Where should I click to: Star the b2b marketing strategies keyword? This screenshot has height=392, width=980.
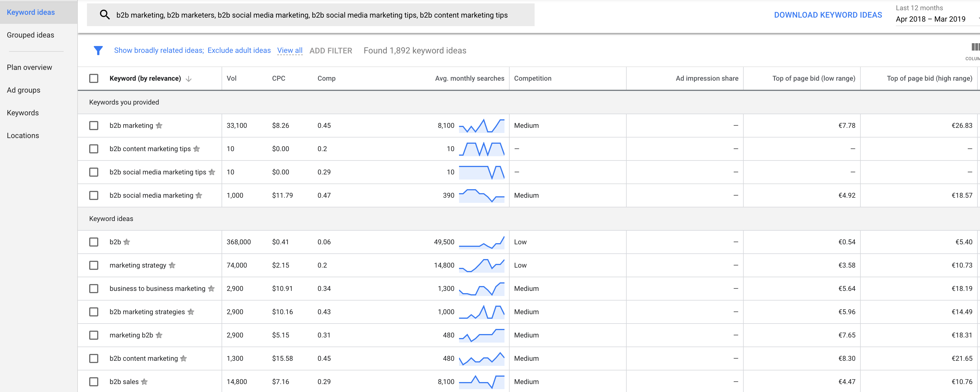(191, 312)
